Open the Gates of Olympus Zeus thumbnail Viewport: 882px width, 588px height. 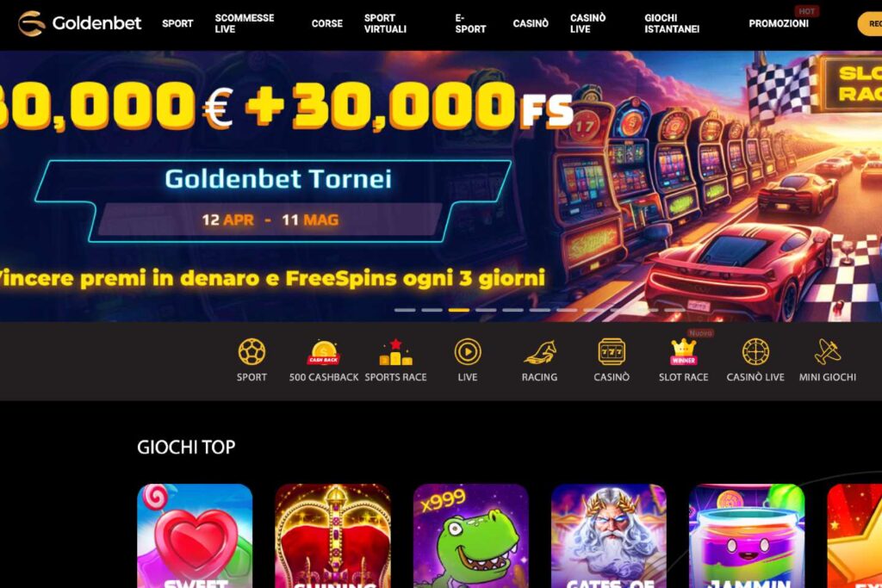pos(609,535)
